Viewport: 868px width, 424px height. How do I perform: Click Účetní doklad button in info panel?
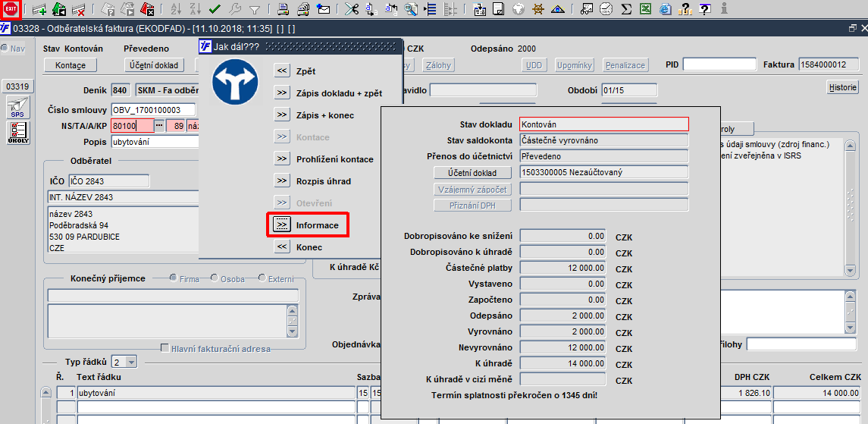coord(472,173)
